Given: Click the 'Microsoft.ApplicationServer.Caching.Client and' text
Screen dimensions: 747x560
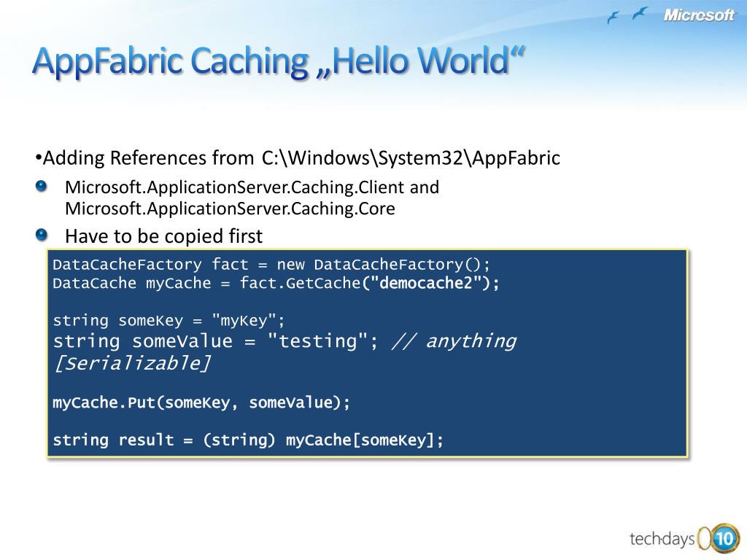Looking at the screenshot, I should coord(252,187).
